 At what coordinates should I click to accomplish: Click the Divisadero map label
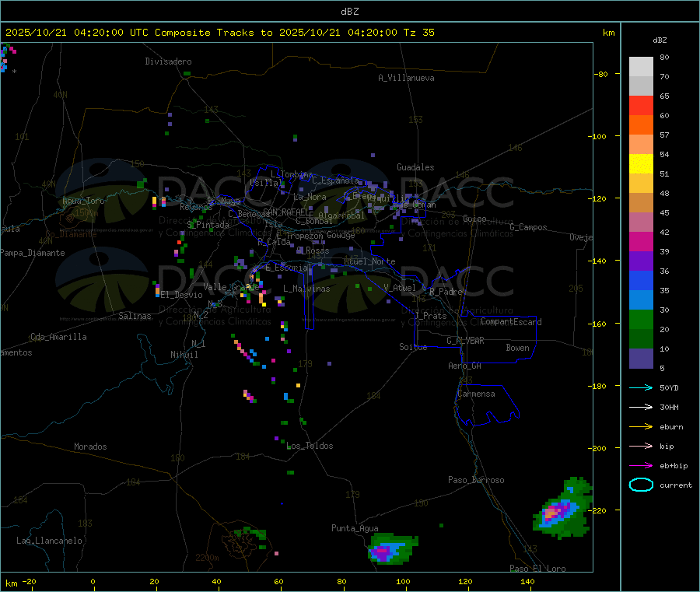168,61
